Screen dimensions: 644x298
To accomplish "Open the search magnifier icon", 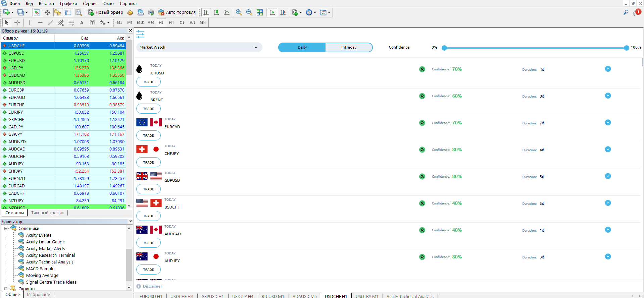I will (x=626, y=12).
